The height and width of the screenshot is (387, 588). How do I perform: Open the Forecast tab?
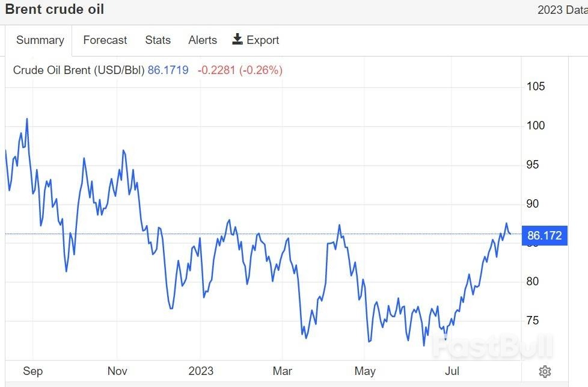tap(105, 40)
